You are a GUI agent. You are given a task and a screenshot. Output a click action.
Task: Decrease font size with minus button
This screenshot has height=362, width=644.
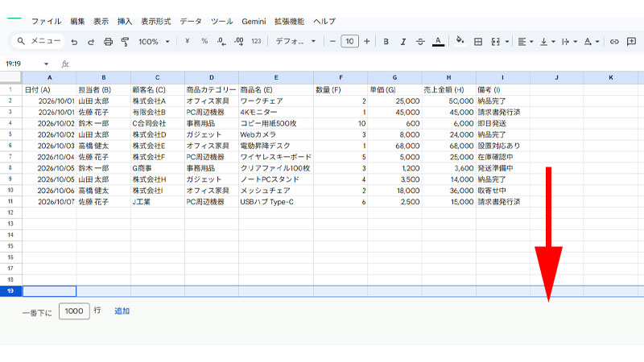(332, 41)
